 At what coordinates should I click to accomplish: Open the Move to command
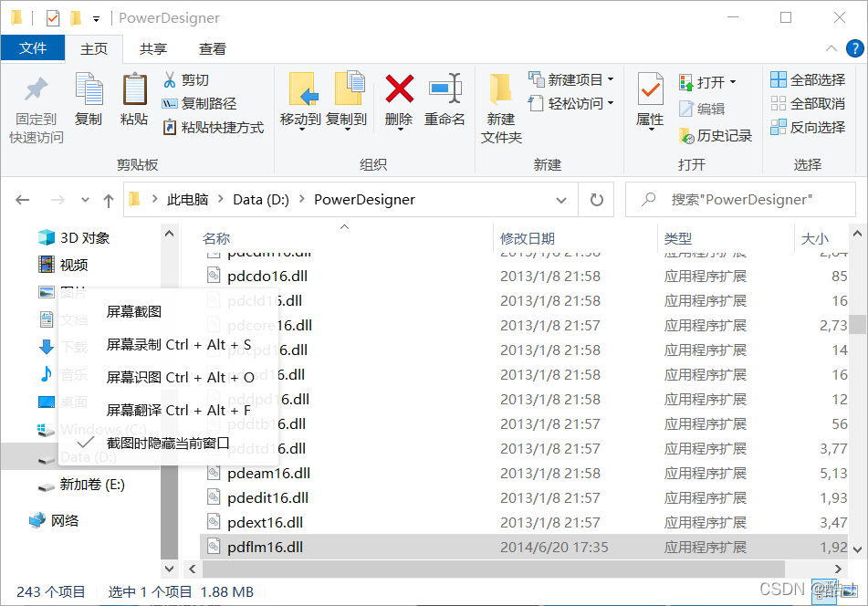click(x=301, y=100)
